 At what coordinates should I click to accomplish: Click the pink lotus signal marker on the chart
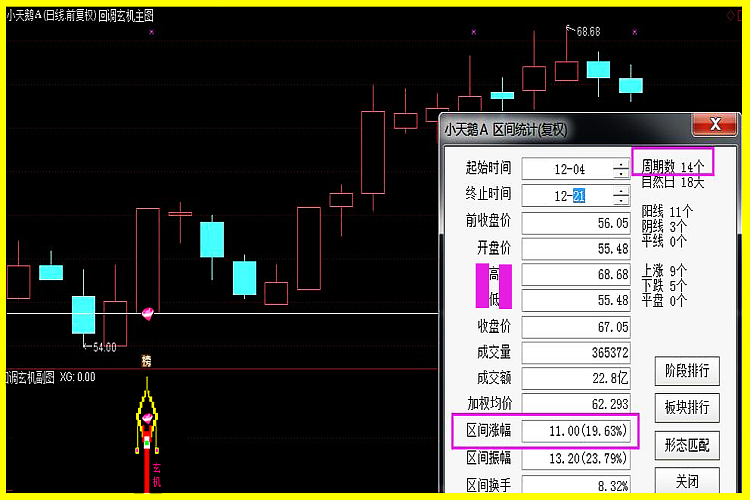point(148,313)
